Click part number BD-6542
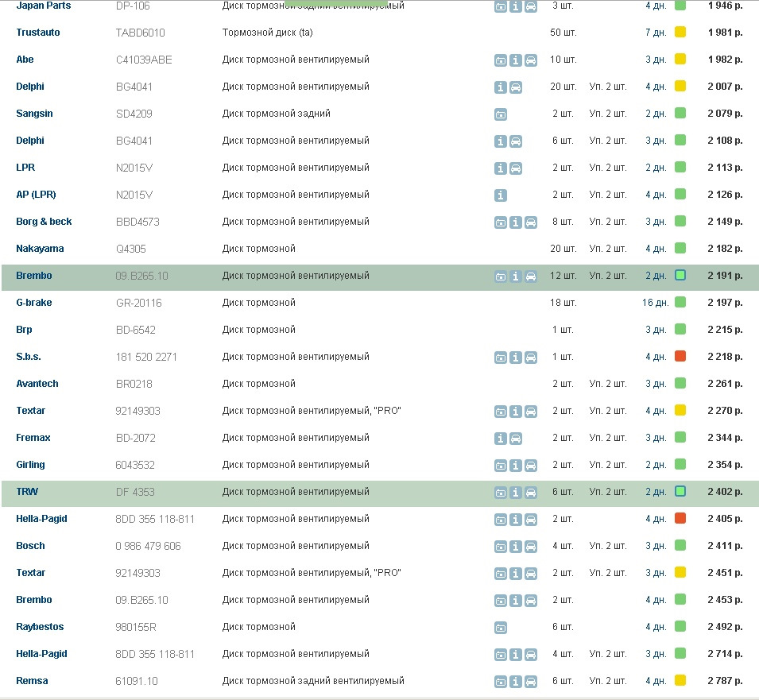 click(x=136, y=330)
